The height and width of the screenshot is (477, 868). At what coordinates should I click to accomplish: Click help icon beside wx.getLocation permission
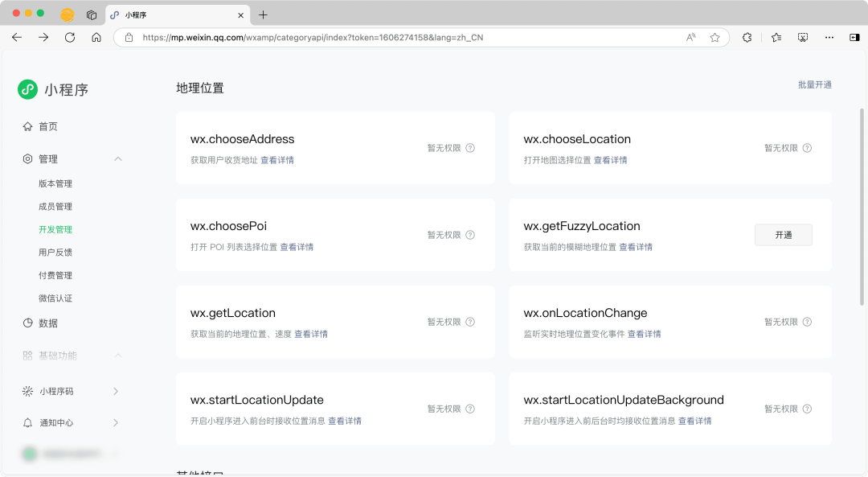(470, 322)
